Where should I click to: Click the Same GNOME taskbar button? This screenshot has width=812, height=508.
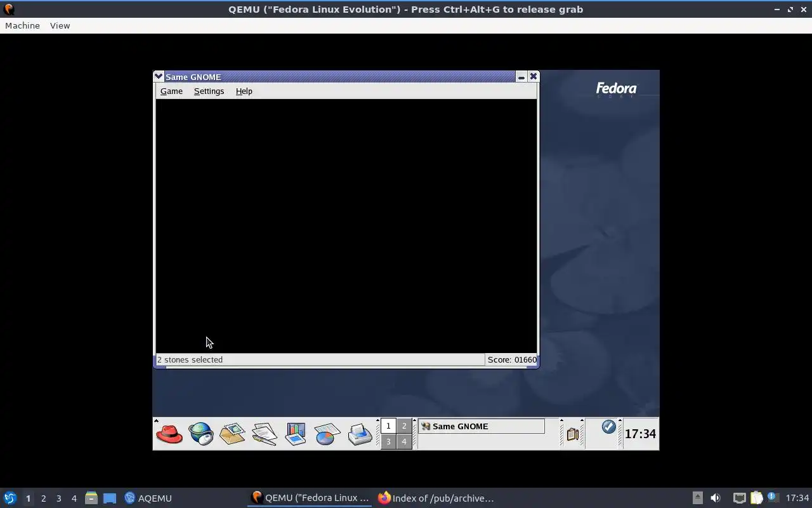[x=481, y=426]
